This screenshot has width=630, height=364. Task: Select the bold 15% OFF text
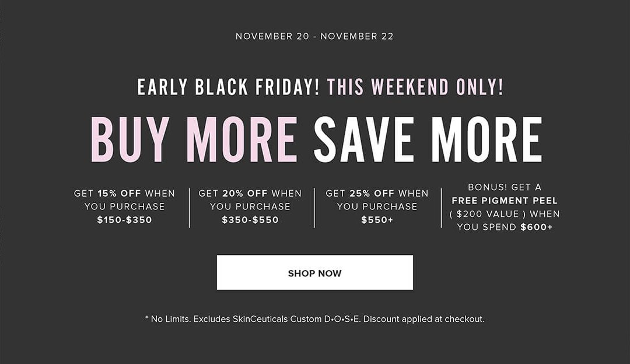[x=120, y=193]
